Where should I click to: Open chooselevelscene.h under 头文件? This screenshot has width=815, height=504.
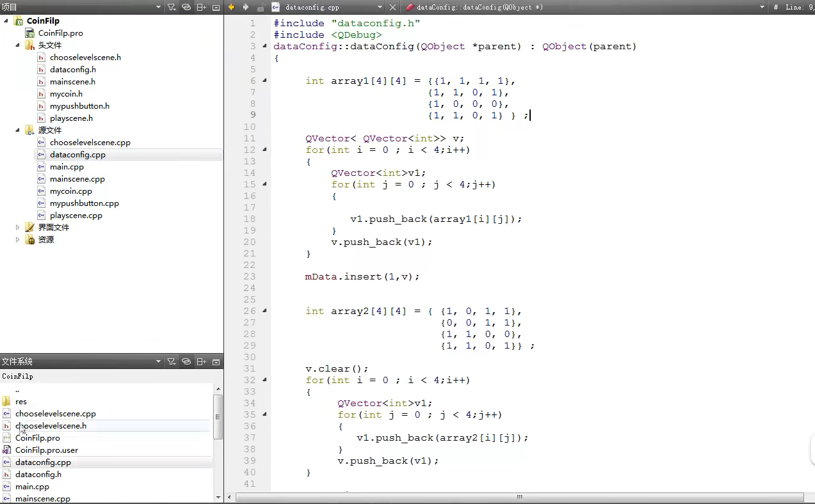[85, 58]
